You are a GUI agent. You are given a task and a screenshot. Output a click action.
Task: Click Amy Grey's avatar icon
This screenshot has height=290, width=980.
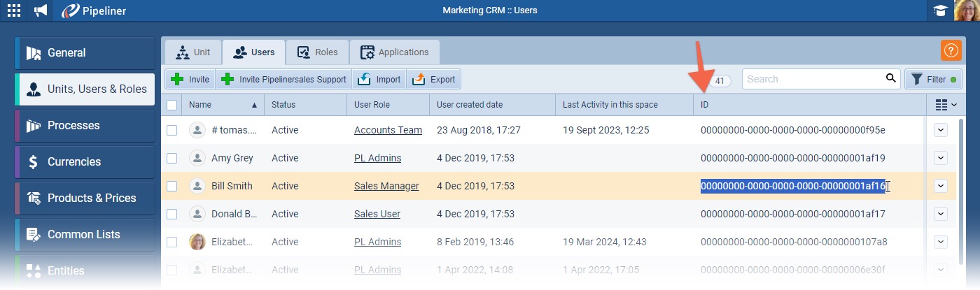click(x=197, y=158)
